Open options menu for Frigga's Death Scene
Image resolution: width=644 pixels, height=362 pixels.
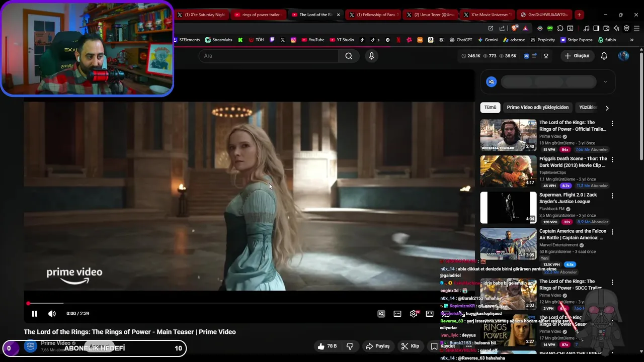[612, 159]
